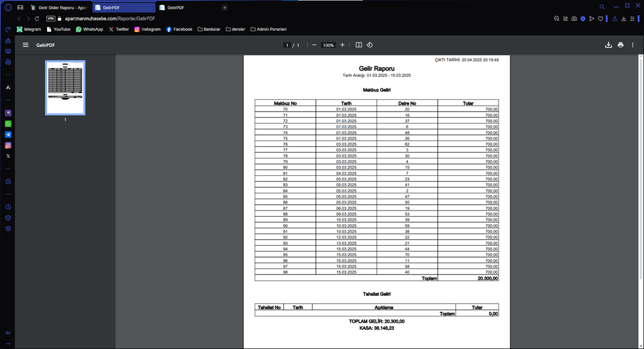Open WhatsApp in the Opera sidebar
The image size is (644, 349).
tap(8, 123)
